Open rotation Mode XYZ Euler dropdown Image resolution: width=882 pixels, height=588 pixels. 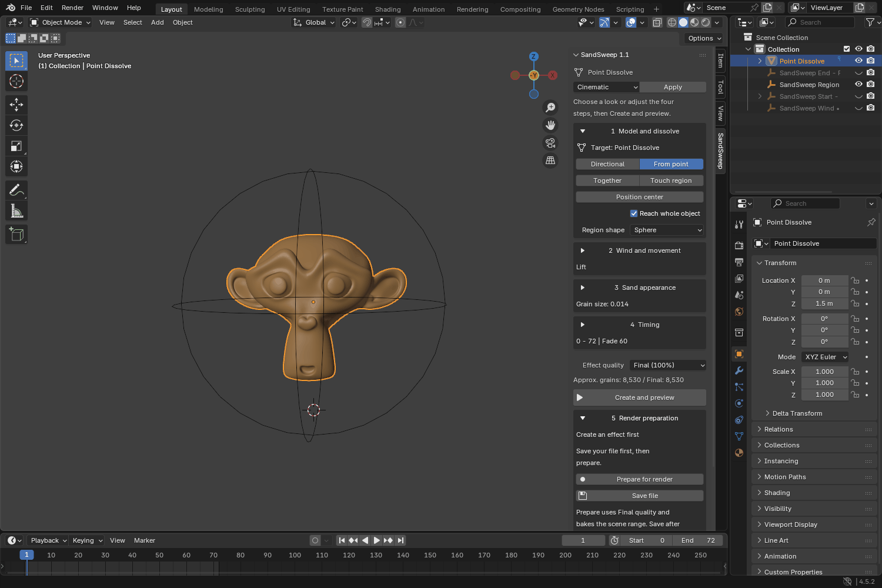point(825,357)
